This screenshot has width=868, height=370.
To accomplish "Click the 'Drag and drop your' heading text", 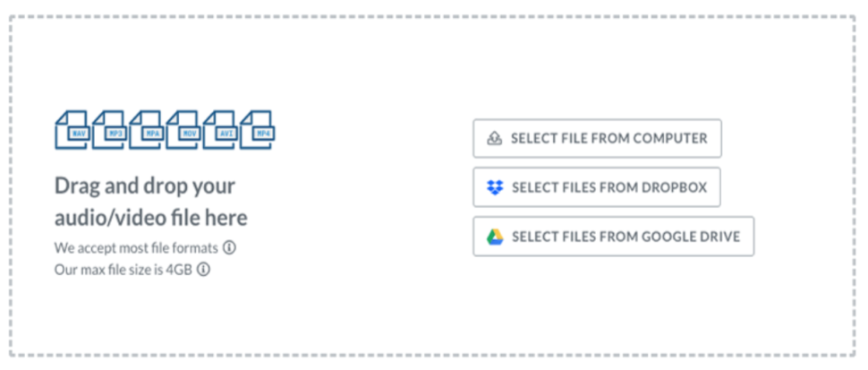I will point(145,186).
